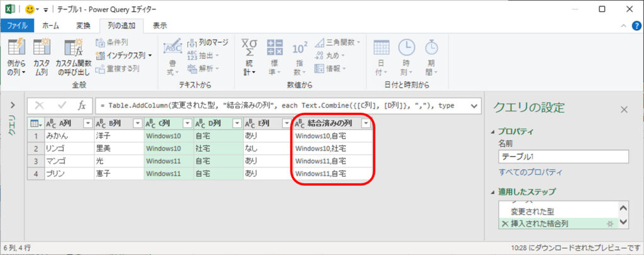Viewport: 644px width, 255px height.
Task: Select cell みかん in A列
Action: [69, 135]
